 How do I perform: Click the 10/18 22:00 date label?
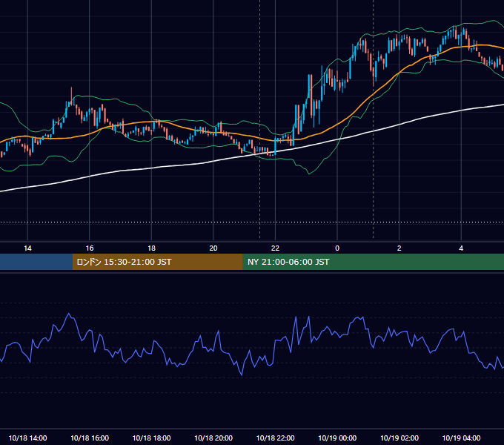click(x=275, y=438)
